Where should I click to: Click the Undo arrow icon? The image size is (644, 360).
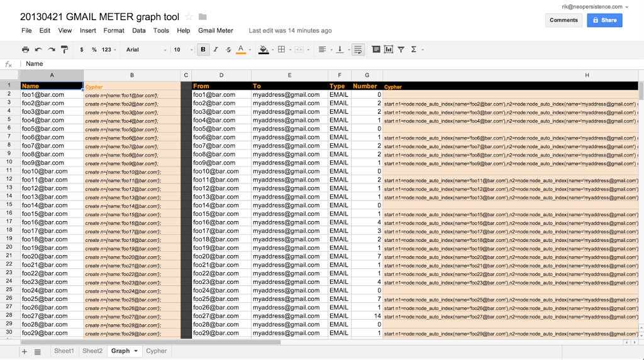pyautogui.click(x=38, y=50)
